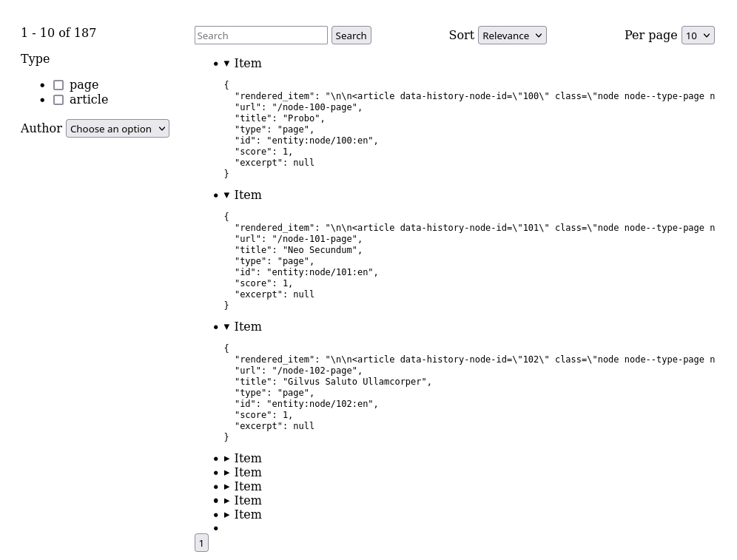The width and height of the screenshot is (737, 560).
Task: Open the Per page dropdown
Action: [698, 36]
